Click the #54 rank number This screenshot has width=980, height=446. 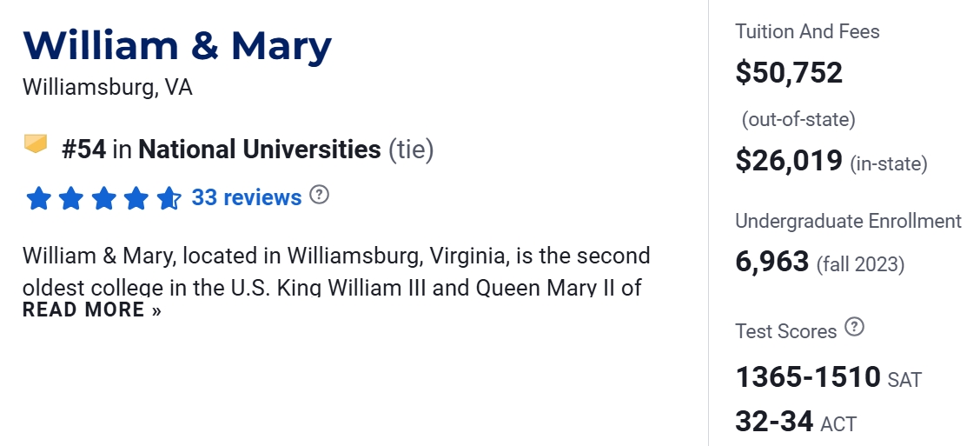pos(83,150)
